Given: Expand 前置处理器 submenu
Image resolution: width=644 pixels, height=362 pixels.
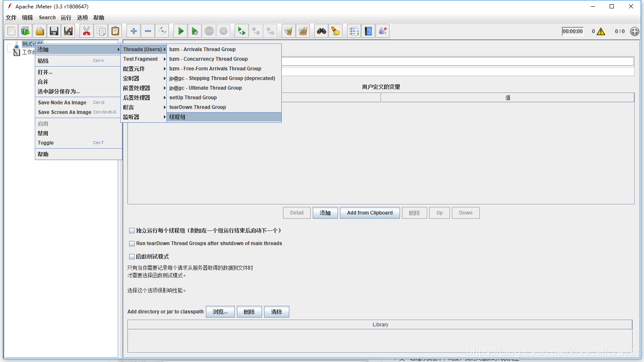Looking at the screenshot, I should pos(144,88).
